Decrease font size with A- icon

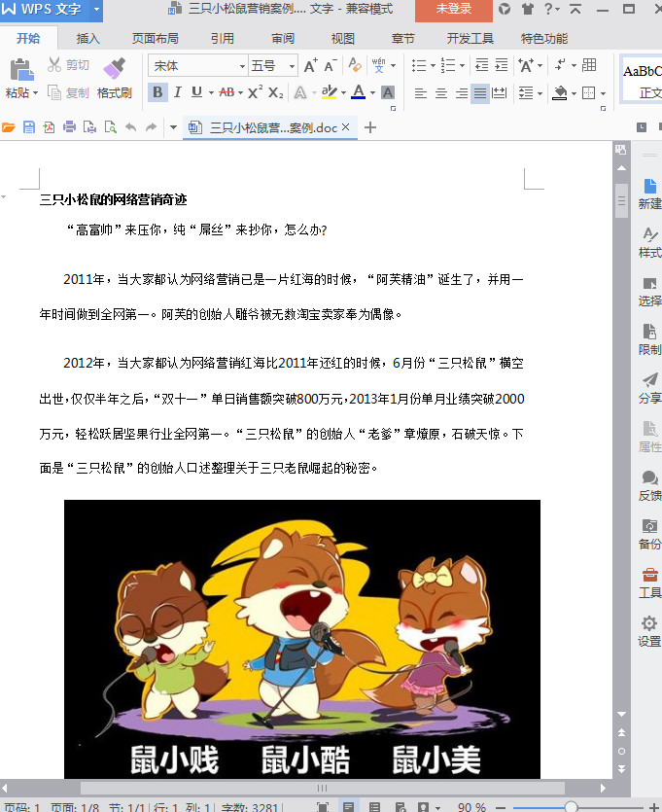coord(331,66)
